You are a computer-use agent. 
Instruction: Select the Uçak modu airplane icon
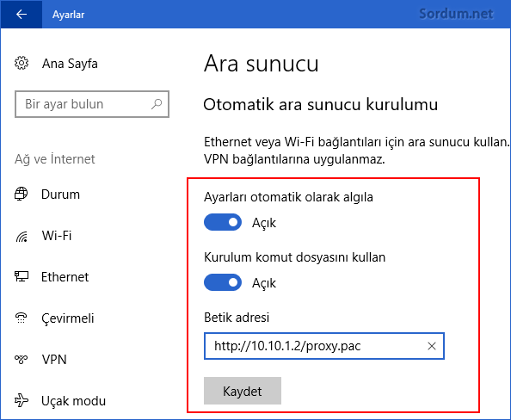[22, 400]
